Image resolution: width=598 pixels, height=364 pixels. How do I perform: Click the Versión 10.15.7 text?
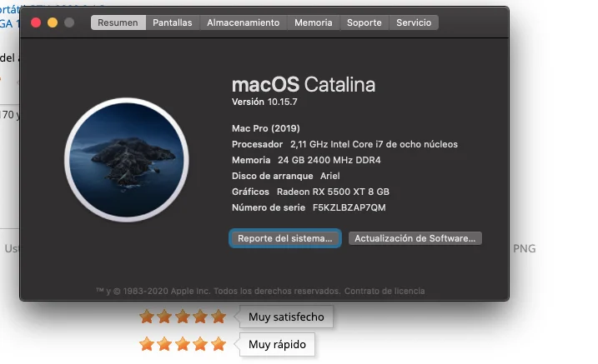[x=264, y=102]
